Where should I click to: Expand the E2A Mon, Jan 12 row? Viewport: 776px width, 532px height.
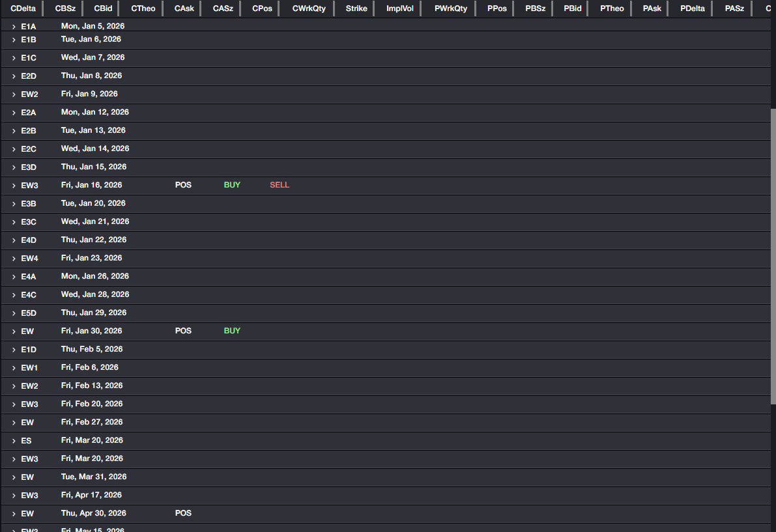(14, 113)
